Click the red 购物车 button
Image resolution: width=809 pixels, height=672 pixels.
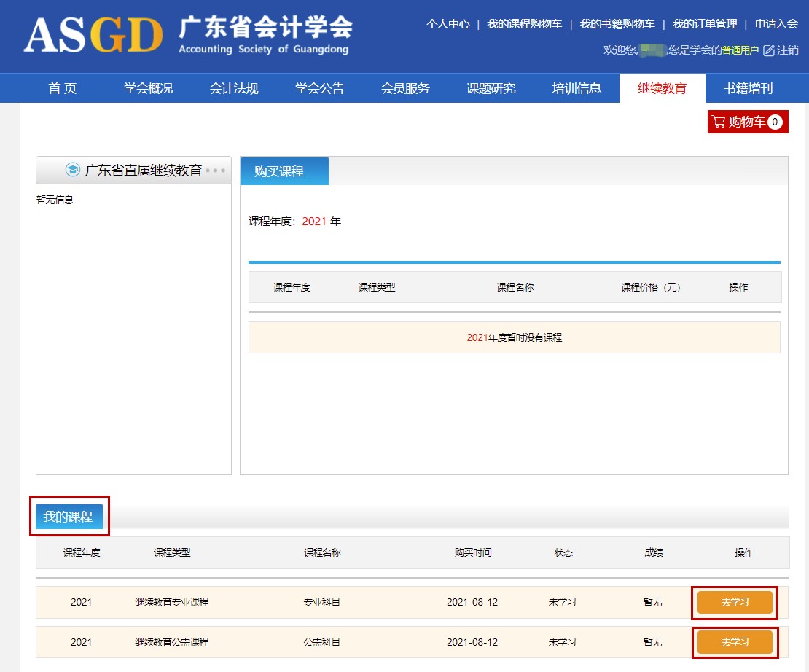(x=748, y=122)
